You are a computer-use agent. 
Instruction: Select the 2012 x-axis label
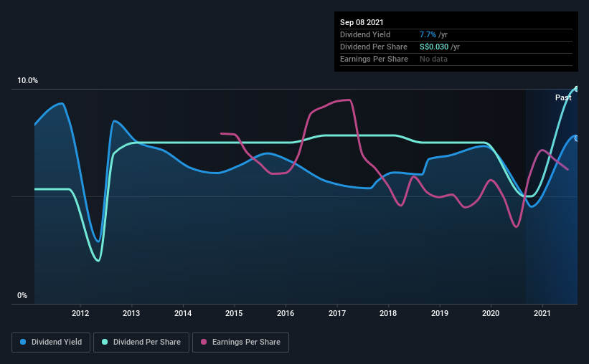pyautogui.click(x=80, y=313)
